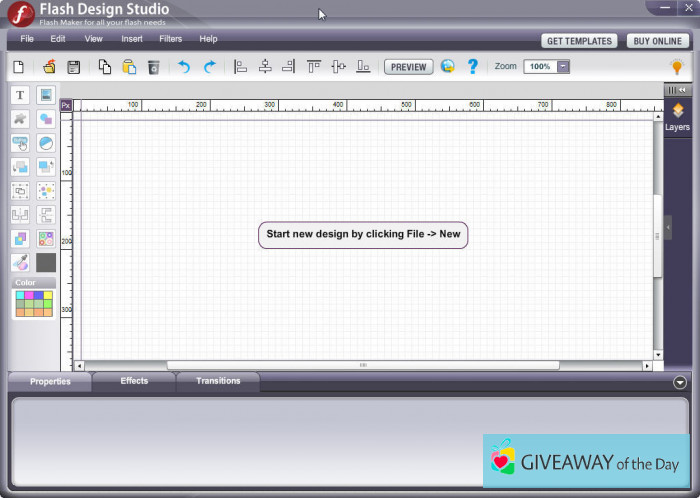This screenshot has width=700, height=498.
Task: Pick the magenta swatch in Color palette
Action: coord(28,296)
